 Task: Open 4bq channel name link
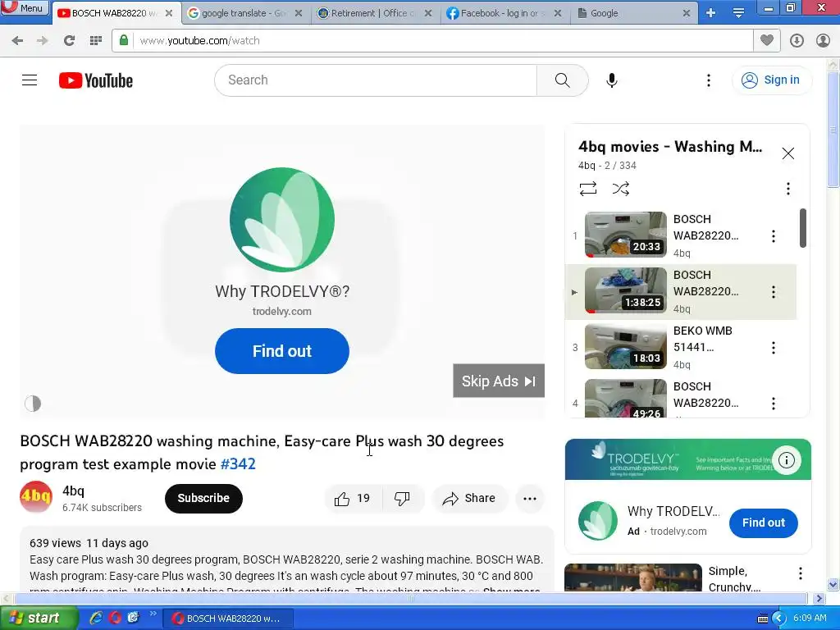point(73,491)
